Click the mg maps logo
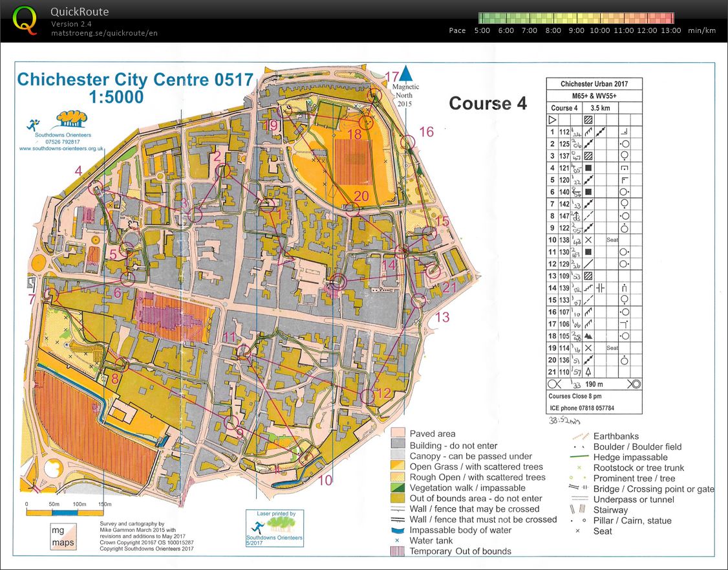 [63, 537]
